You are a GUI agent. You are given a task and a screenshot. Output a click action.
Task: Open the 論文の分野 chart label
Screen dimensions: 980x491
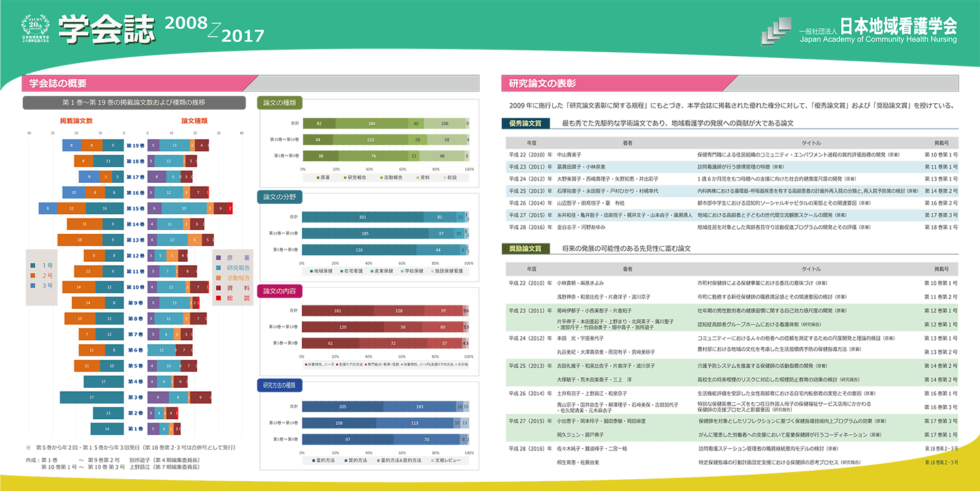pos(280,197)
